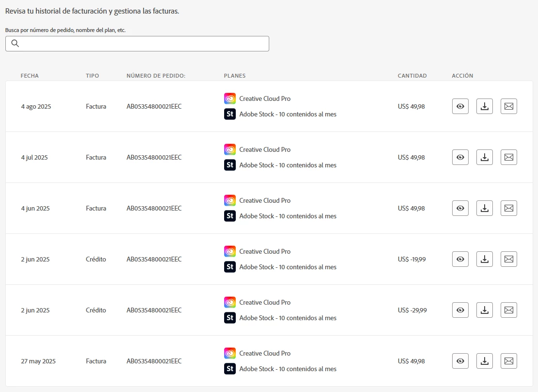Download the US$ -19,99 credit document
Viewport: 538px width, 392px height.
pos(485,259)
